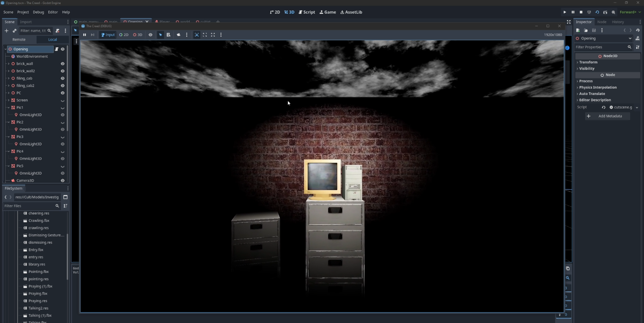Toggle 2D selection in game toolbar
The width and height of the screenshot is (644, 323).
(x=124, y=35)
